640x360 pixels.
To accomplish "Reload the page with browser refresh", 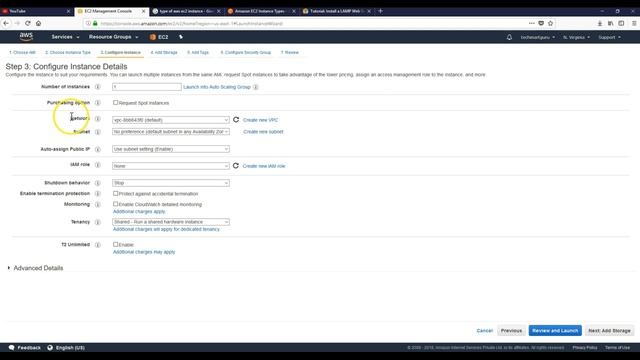I will [28, 23].
